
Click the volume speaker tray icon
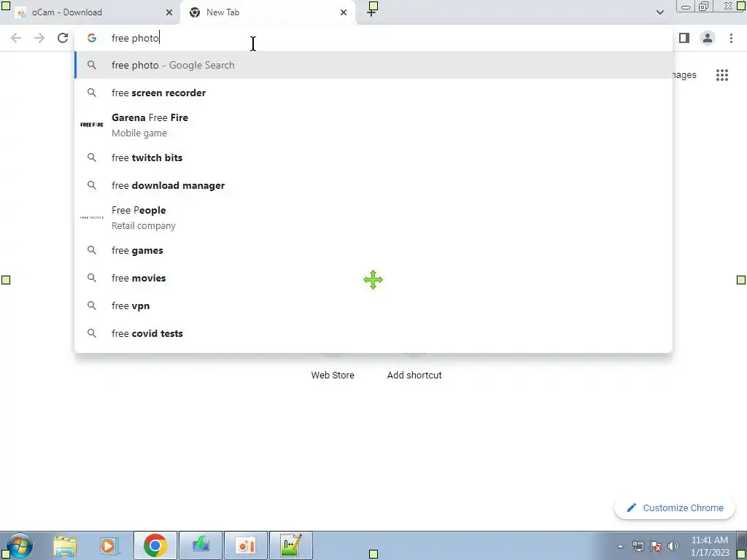point(673,547)
